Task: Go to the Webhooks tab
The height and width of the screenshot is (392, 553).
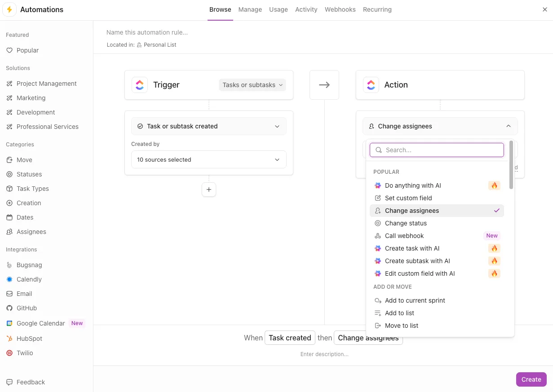Action: click(x=340, y=9)
